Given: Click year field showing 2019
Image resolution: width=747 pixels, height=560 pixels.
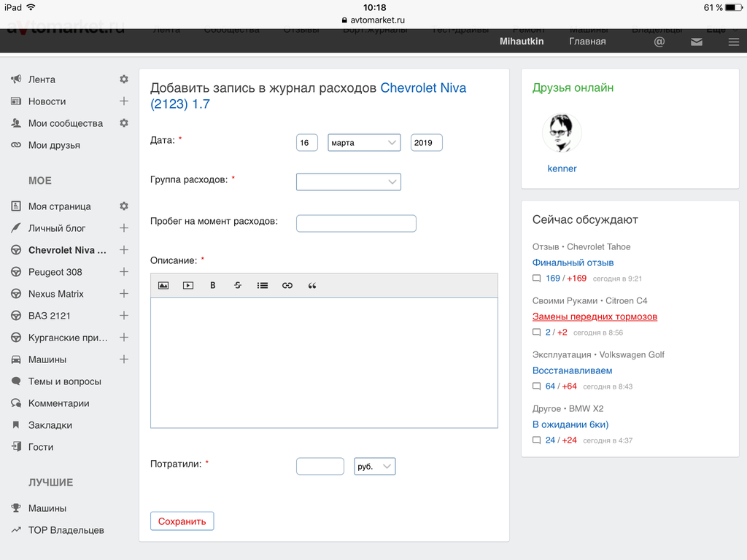Looking at the screenshot, I should pyautogui.click(x=426, y=143).
